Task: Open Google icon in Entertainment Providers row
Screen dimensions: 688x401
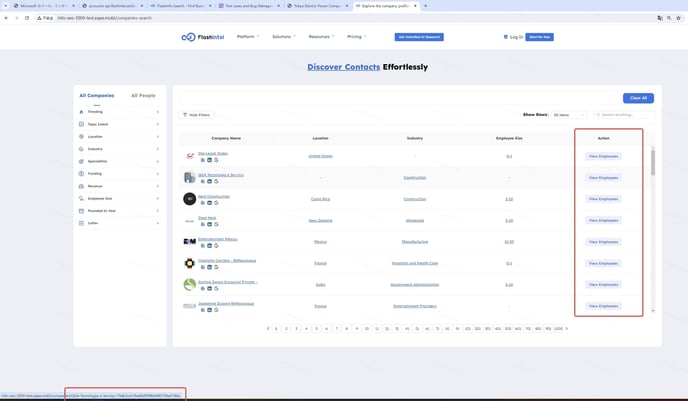Action: tap(216, 310)
